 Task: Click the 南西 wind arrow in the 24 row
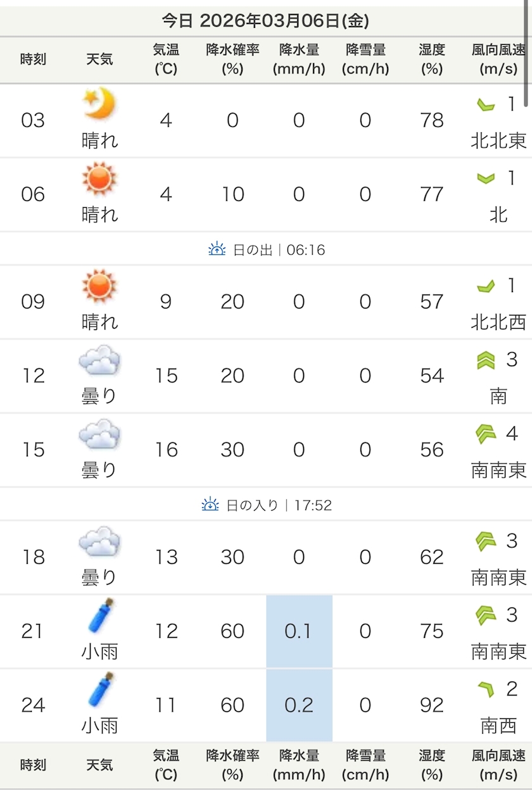[486, 689]
